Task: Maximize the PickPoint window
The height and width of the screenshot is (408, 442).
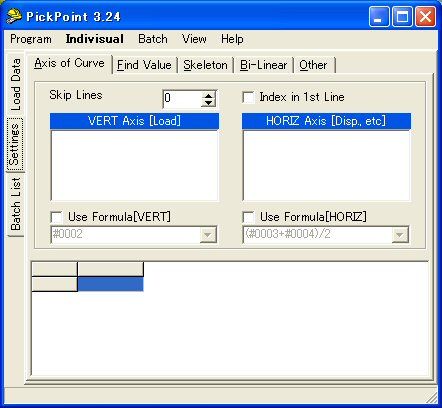Action: point(402,16)
